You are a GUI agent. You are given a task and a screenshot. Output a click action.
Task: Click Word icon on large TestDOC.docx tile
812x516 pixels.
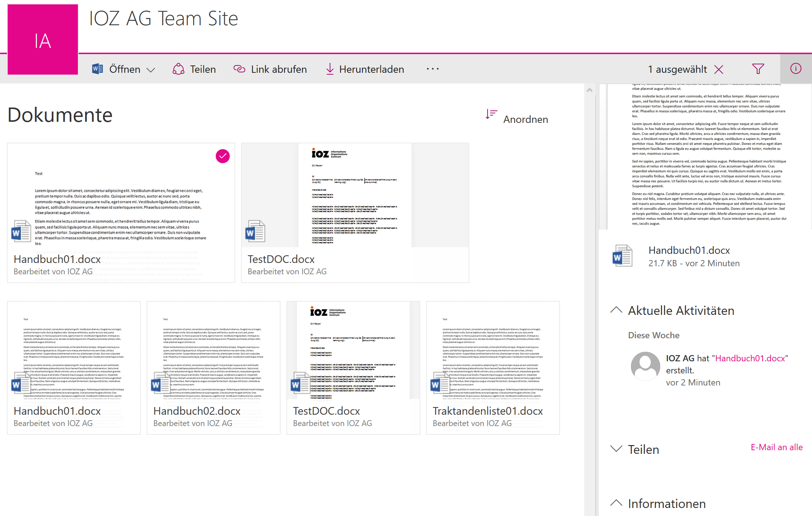(255, 231)
